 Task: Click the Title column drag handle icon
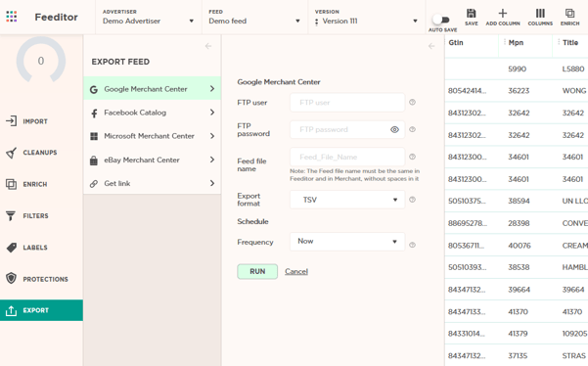point(559,42)
